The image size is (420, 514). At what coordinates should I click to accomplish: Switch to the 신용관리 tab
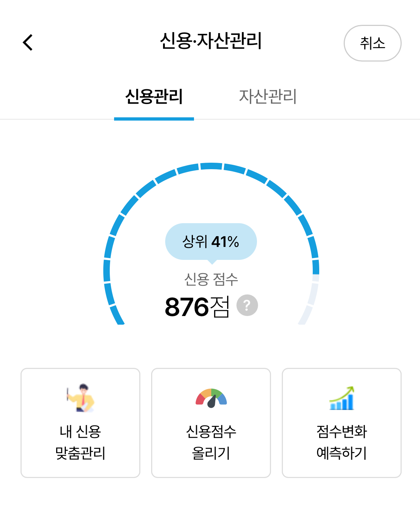(x=154, y=96)
